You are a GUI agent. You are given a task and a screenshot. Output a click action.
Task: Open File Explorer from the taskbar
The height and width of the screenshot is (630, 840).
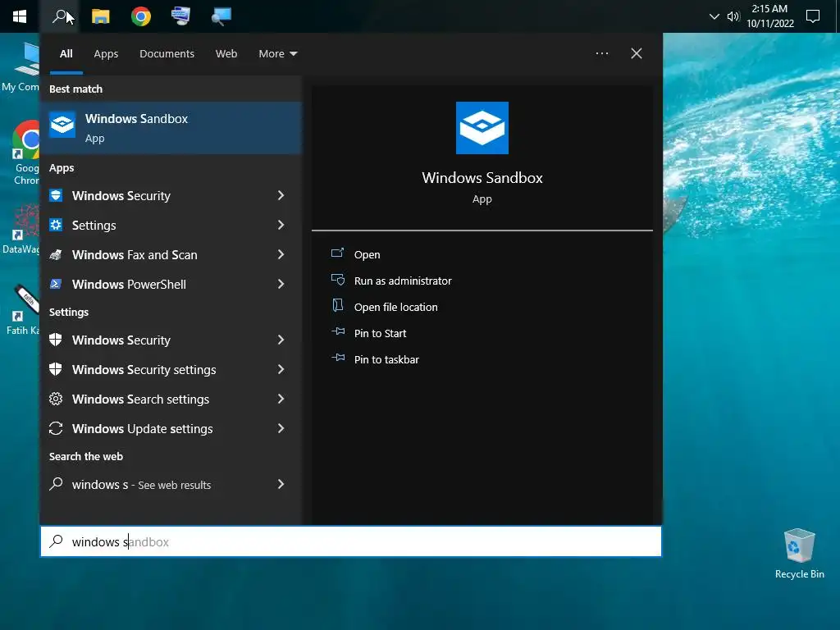click(x=100, y=16)
